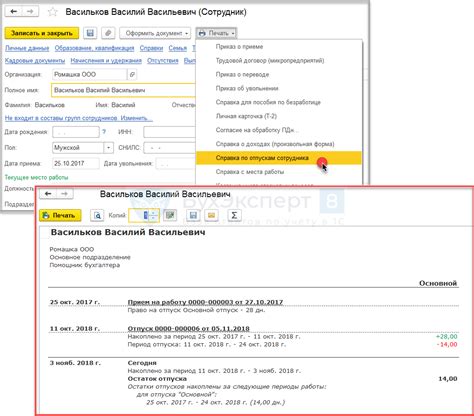The width and height of the screenshot is (474, 416).
Task: Send report by email envelope icon
Action: pyautogui.click(x=211, y=215)
